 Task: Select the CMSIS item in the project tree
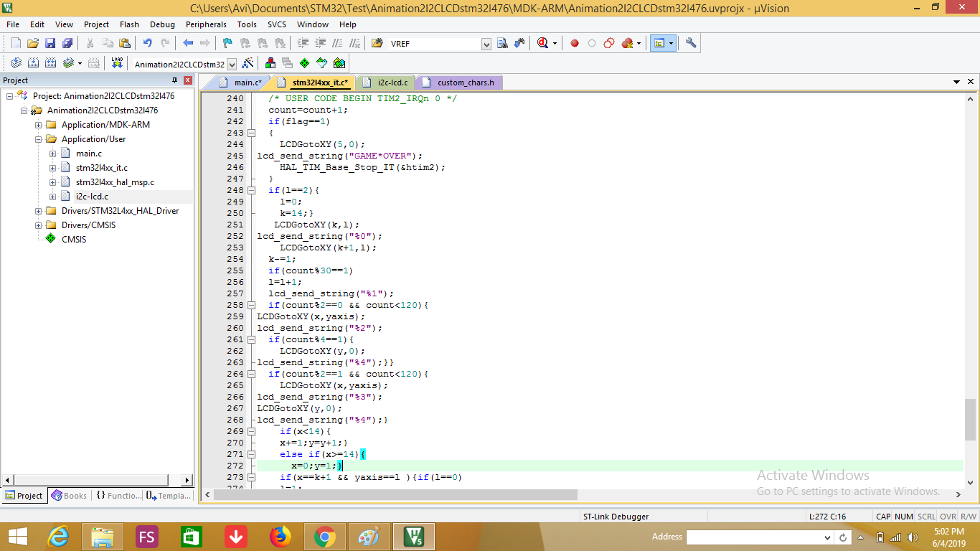[x=73, y=240]
